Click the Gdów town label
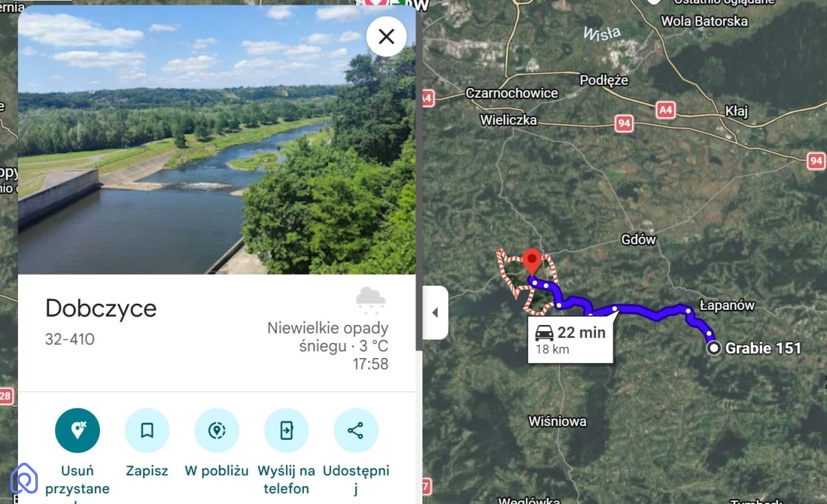The height and width of the screenshot is (504, 827). [x=639, y=240]
